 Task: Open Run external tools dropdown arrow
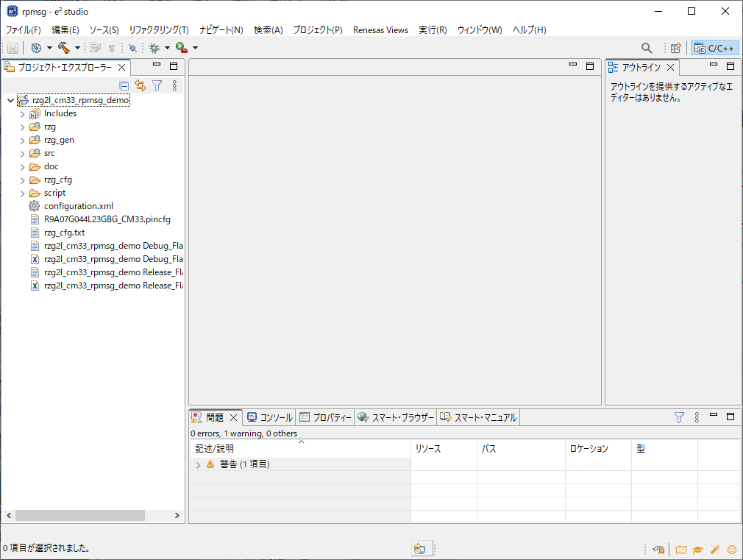[195, 48]
